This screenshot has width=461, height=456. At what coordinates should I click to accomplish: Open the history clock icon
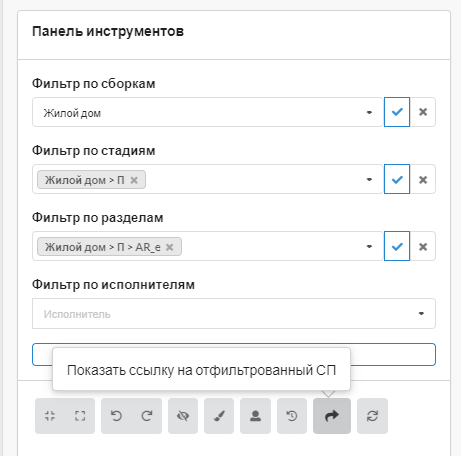pyautogui.click(x=292, y=416)
